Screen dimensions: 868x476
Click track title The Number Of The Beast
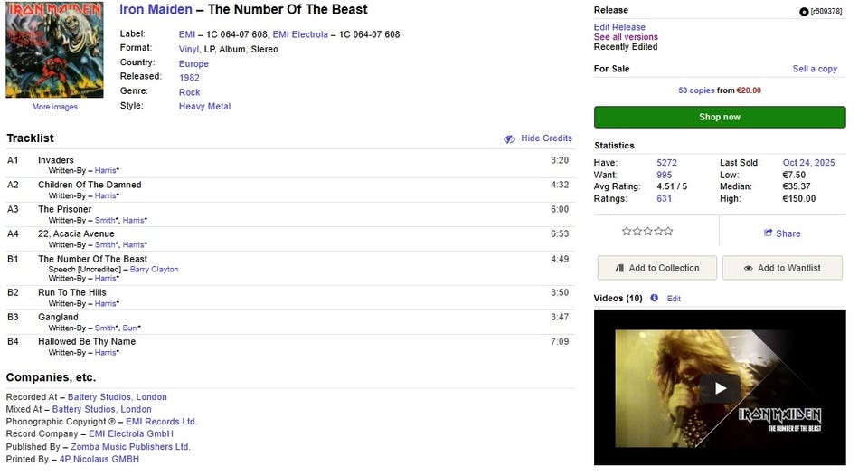point(92,259)
